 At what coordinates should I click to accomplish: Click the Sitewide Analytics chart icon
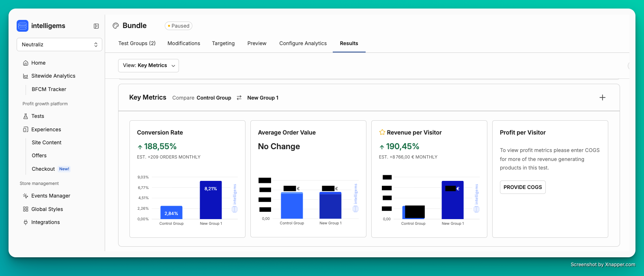tap(26, 76)
